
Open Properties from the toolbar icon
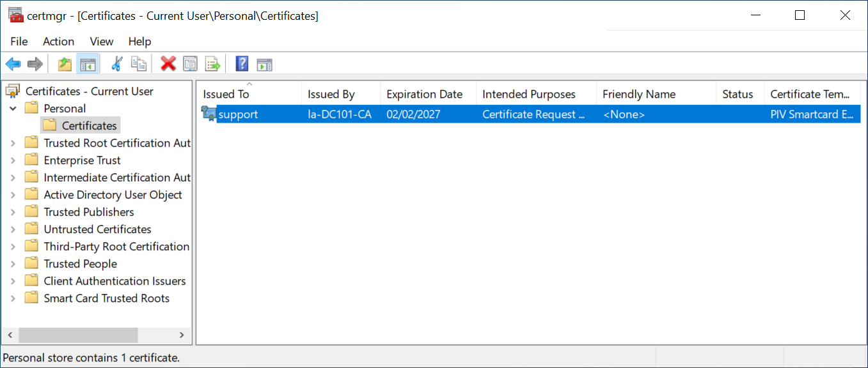click(190, 64)
